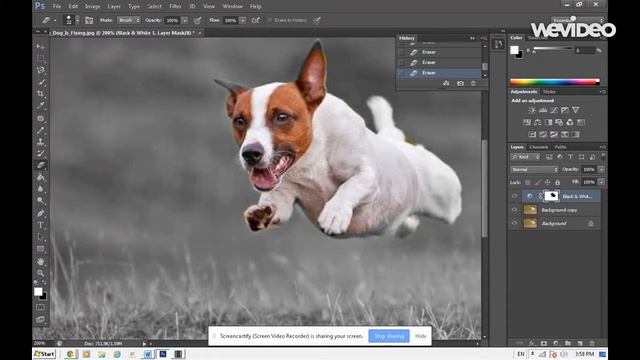
Task: Select the Paint Bucket tool
Action: [40, 178]
